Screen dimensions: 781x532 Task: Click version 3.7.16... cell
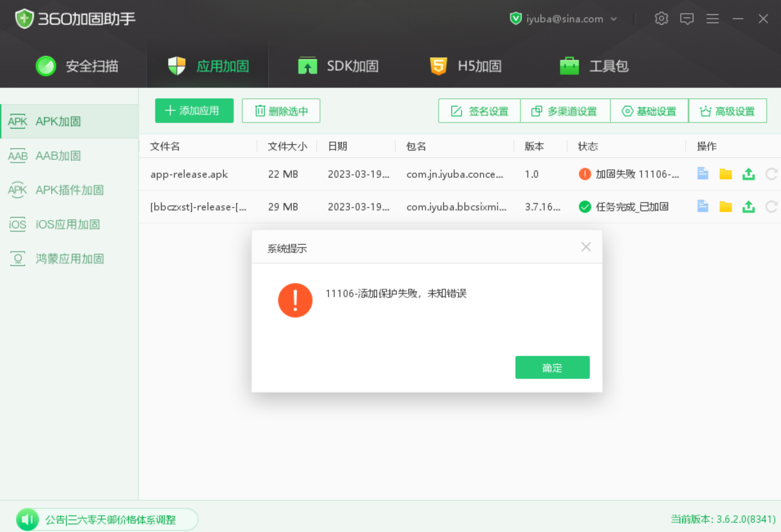tap(543, 207)
